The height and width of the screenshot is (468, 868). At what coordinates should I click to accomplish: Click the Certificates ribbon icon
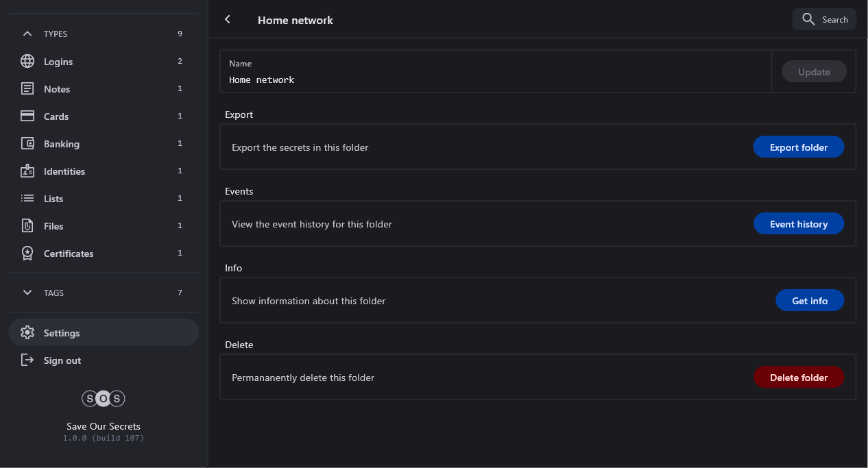(x=27, y=254)
